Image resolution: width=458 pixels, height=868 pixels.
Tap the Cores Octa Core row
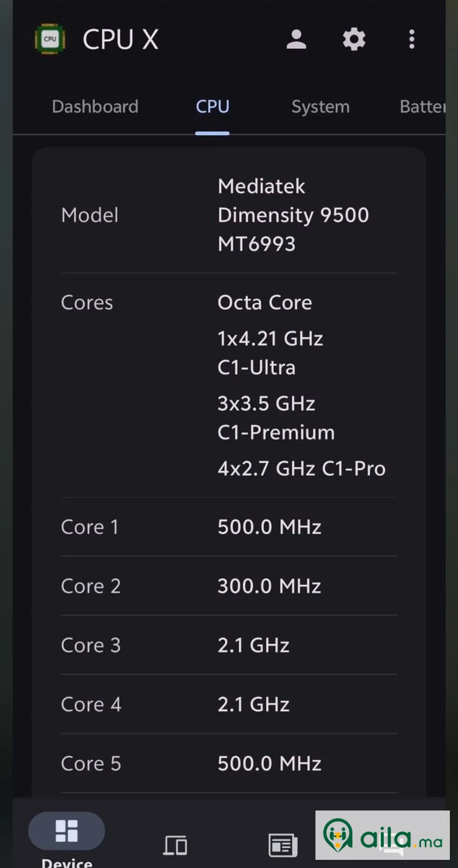coord(229,385)
